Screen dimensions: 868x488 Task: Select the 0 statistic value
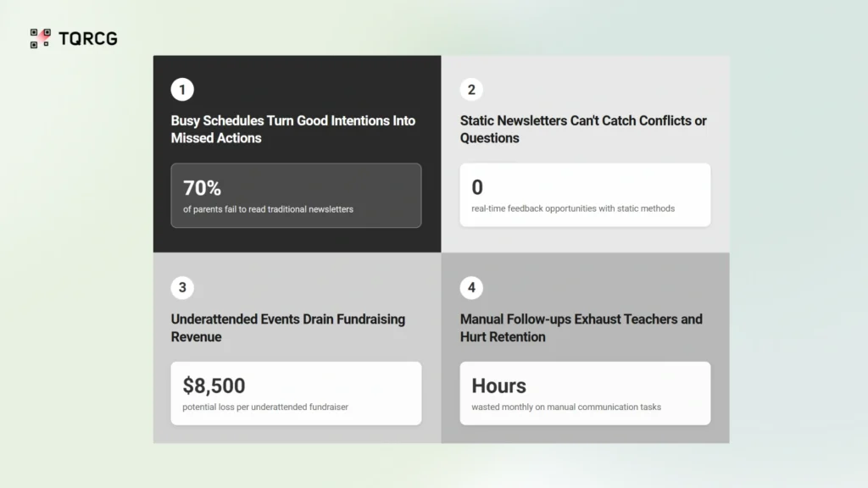pyautogui.click(x=477, y=187)
